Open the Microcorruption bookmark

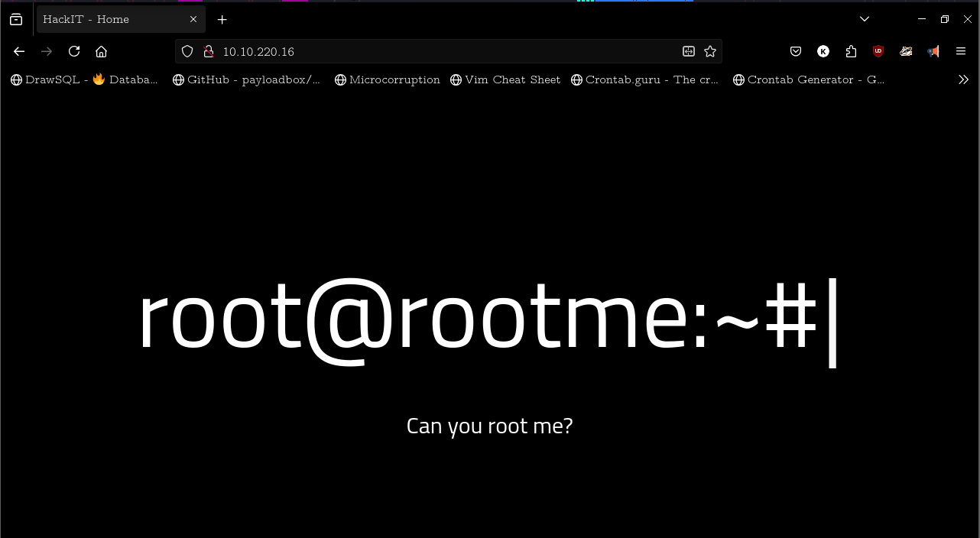click(x=388, y=79)
